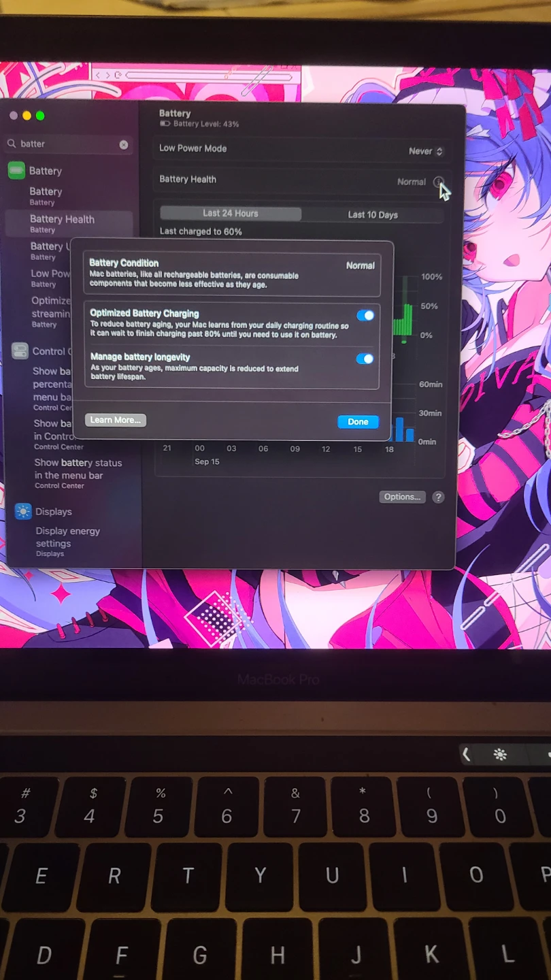The width and height of the screenshot is (551, 980).
Task: Click the search magnifier icon
Action: [12, 144]
